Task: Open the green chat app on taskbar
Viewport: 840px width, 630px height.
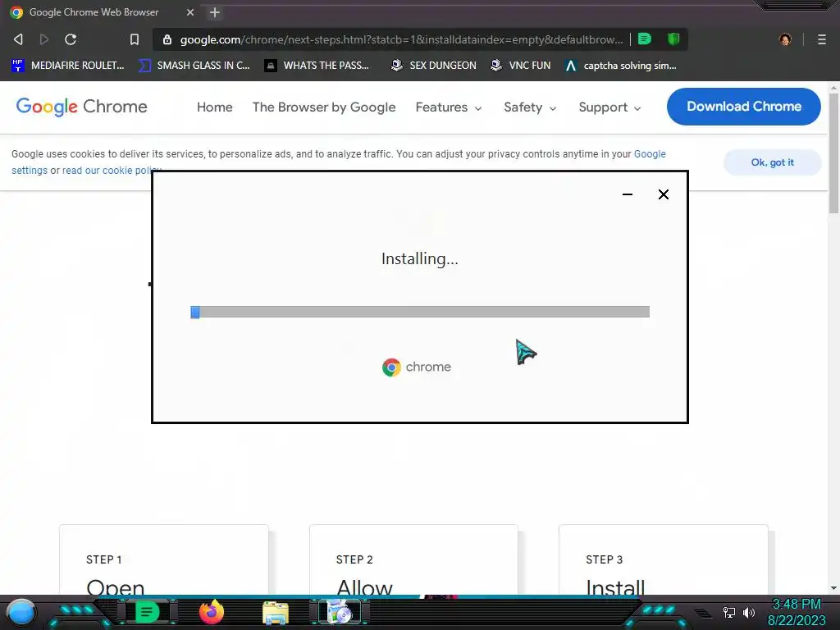Action: coord(147,612)
